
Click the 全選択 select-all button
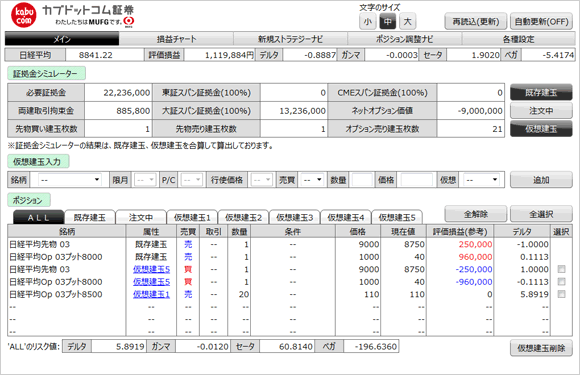coord(541,214)
